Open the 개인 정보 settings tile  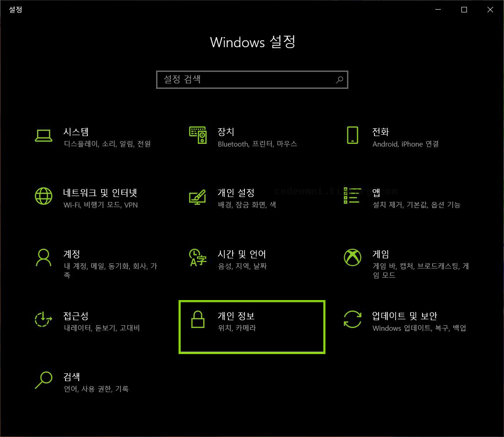pos(252,327)
